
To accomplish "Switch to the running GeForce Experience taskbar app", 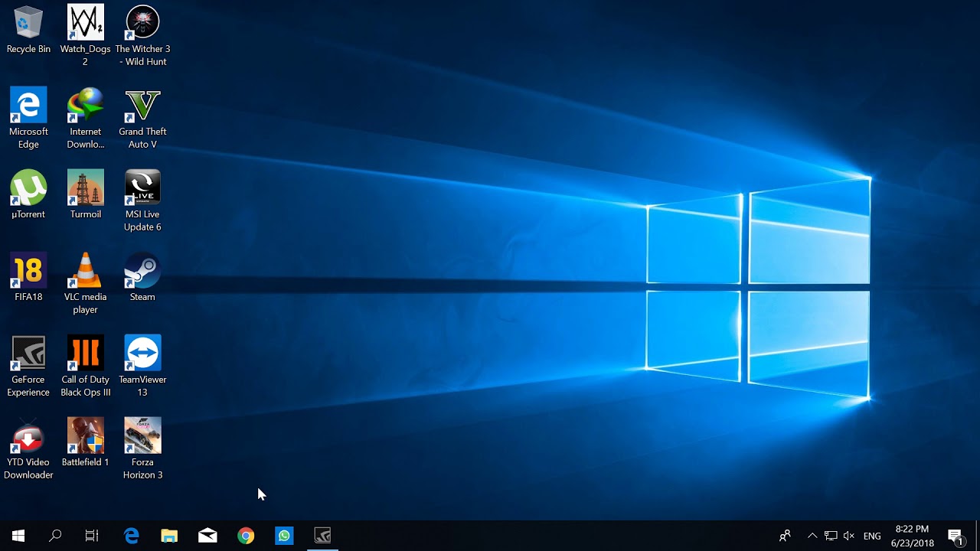I will [322, 536].
